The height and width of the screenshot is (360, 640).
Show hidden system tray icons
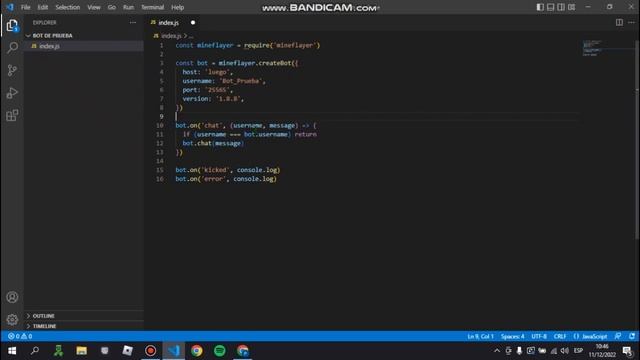point(497,351)
